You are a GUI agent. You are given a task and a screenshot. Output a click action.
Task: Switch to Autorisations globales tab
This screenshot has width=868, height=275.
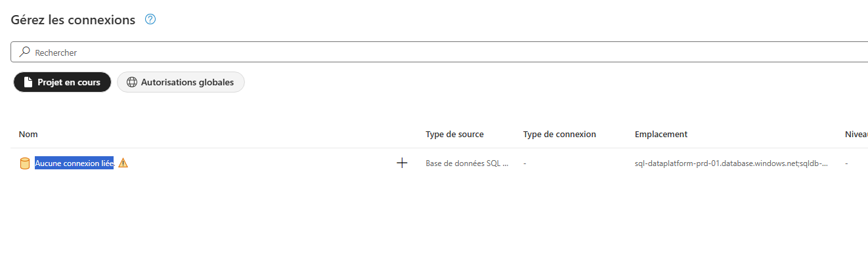(181, 82)
